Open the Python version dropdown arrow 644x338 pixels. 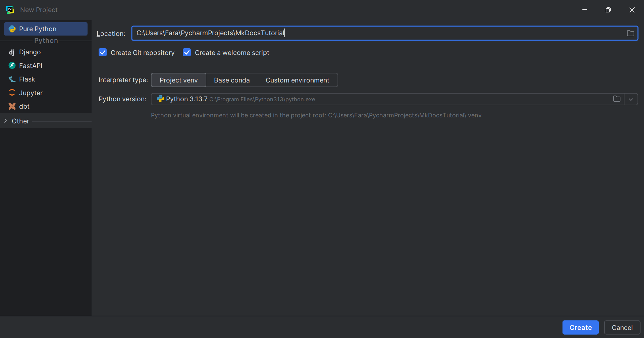[631, 99]
